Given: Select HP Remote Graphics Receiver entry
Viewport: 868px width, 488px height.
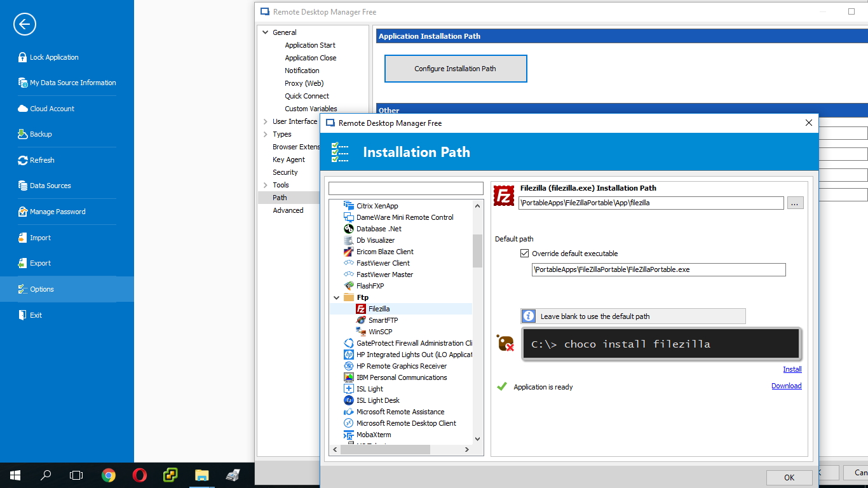Looking at the screenshot, I should pos(401,366).
